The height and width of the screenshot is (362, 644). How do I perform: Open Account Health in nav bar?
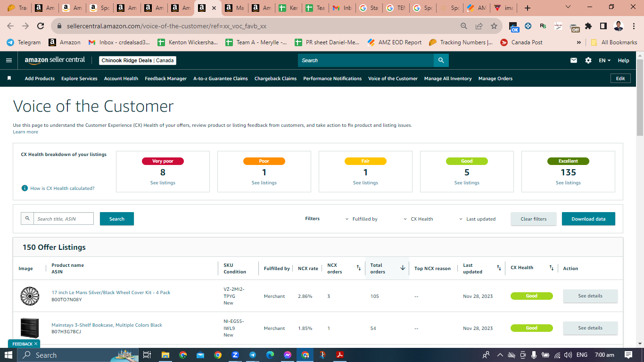tap(121, 78)
